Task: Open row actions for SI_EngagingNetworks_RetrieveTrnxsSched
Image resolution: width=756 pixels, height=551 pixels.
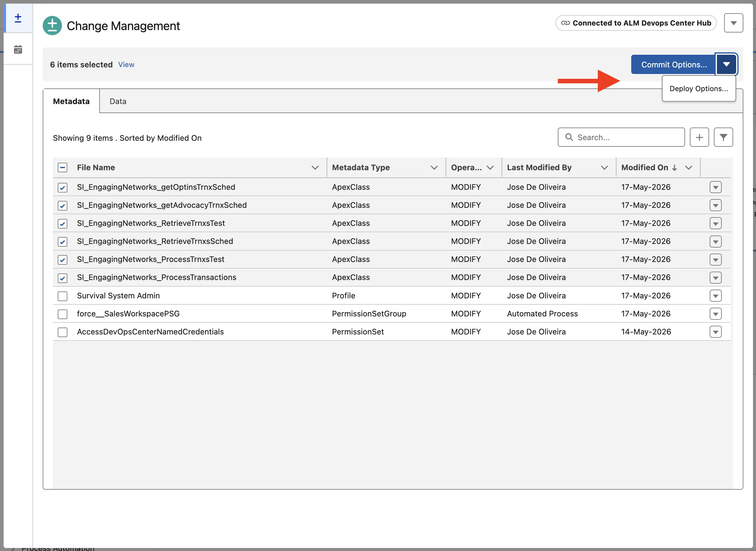Action: pyautogui.click(x=715, y=241)
